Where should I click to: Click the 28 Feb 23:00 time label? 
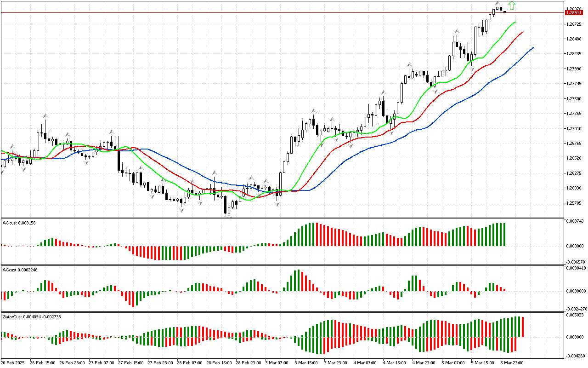coord(248,363)
